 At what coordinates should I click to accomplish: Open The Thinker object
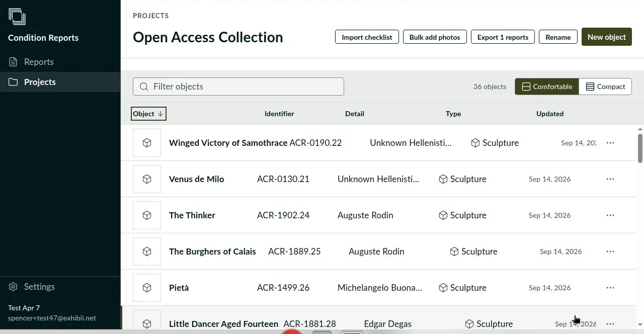point(192,215)
